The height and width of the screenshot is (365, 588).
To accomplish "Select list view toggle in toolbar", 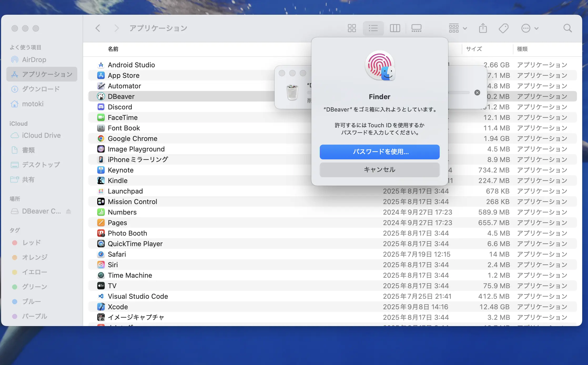I will click(373, 28).
